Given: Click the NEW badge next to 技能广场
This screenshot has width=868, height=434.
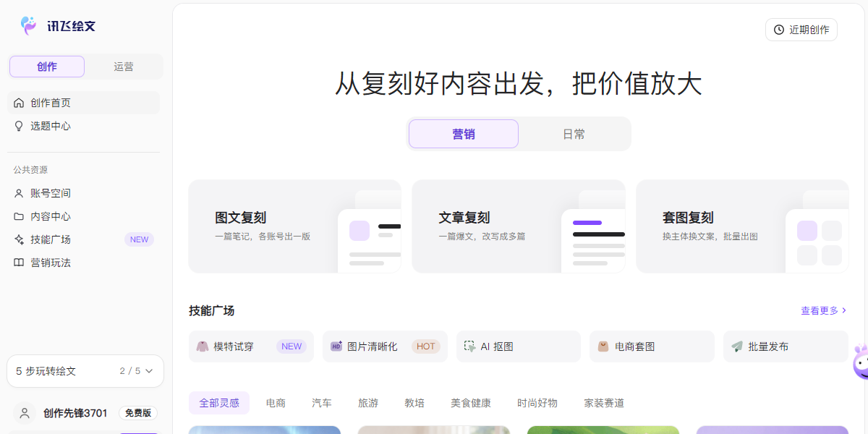Looking at the screenshot, I should click(x=139, y=239).
